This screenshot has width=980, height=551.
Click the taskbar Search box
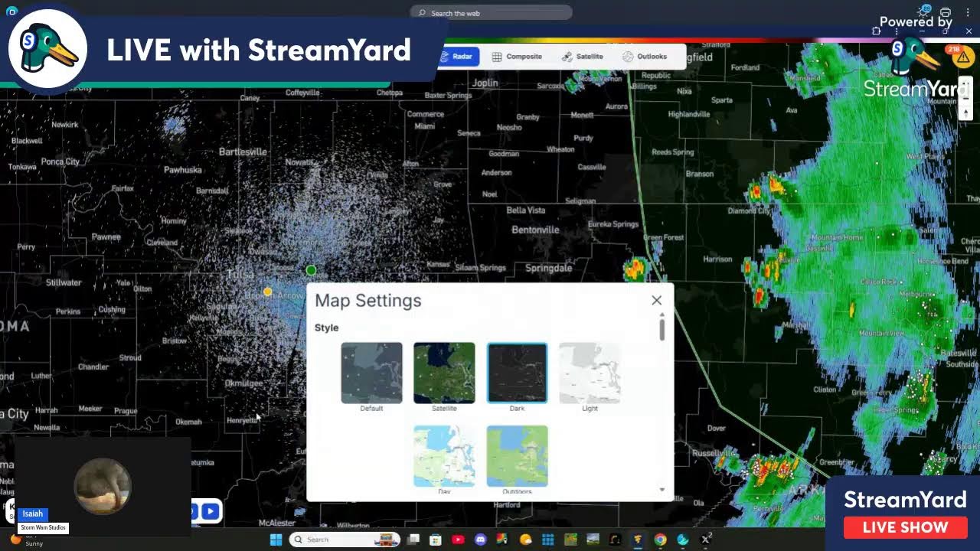coord(345,540)
